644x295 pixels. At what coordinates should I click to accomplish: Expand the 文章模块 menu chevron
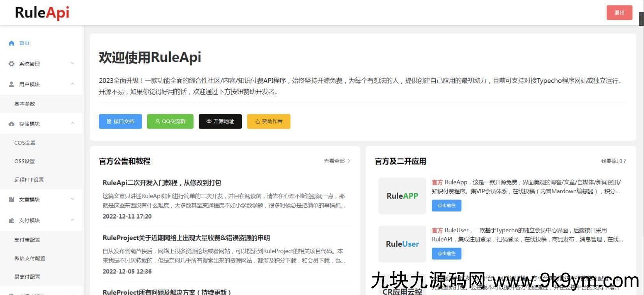pyautogui.click(x=73, y=199)
